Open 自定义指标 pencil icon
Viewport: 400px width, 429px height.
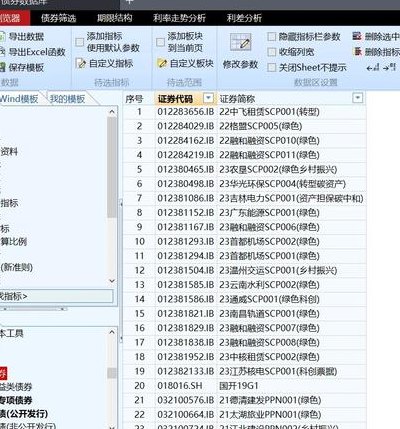point(80,63)
